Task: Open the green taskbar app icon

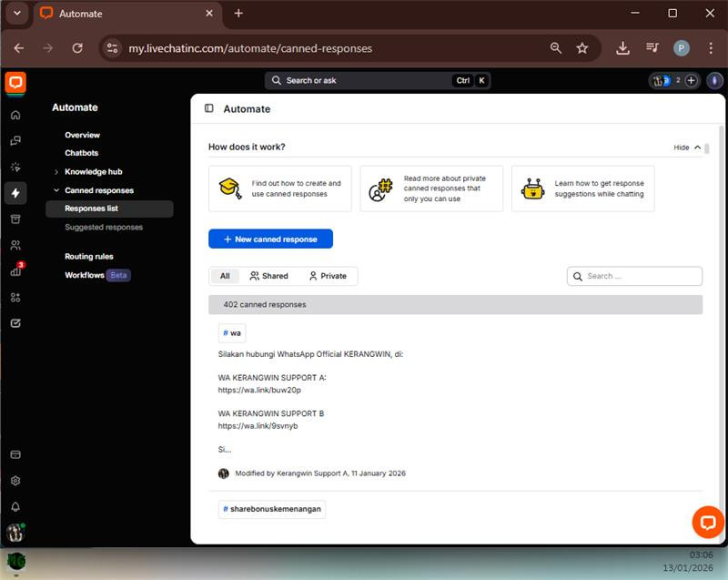Action: pos(15,561)
